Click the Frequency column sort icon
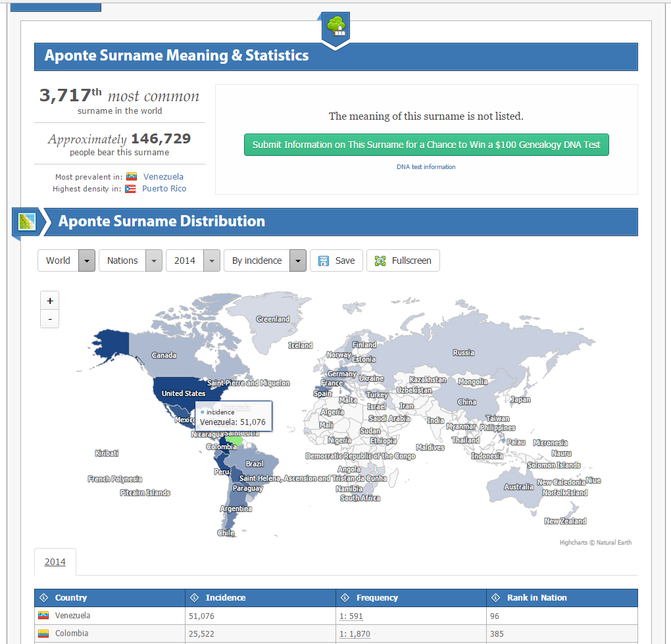The height and width of the screenshot is (644, 671). pos(345,598)
